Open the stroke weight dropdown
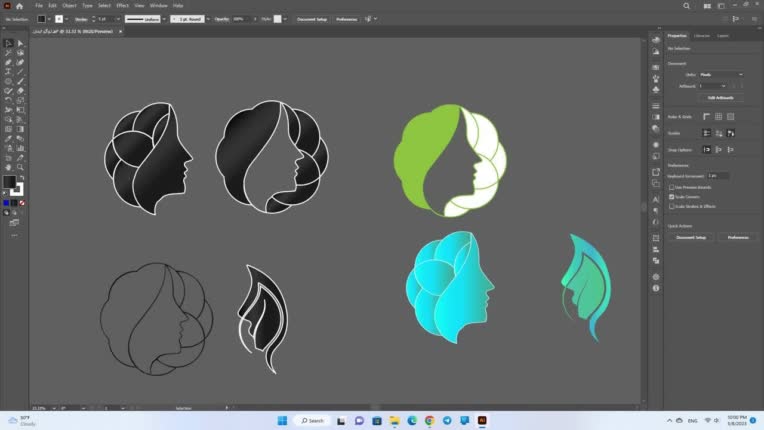This screenshot has width=764, height=430. click(x=118, y=19)
